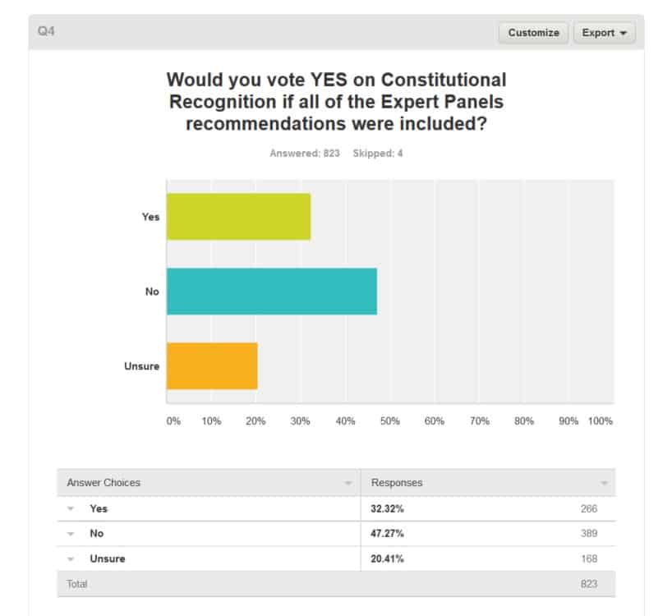Expand the Yes answer row arrow
This screenshot has height=616, width=672.
(x=71, y=509)
